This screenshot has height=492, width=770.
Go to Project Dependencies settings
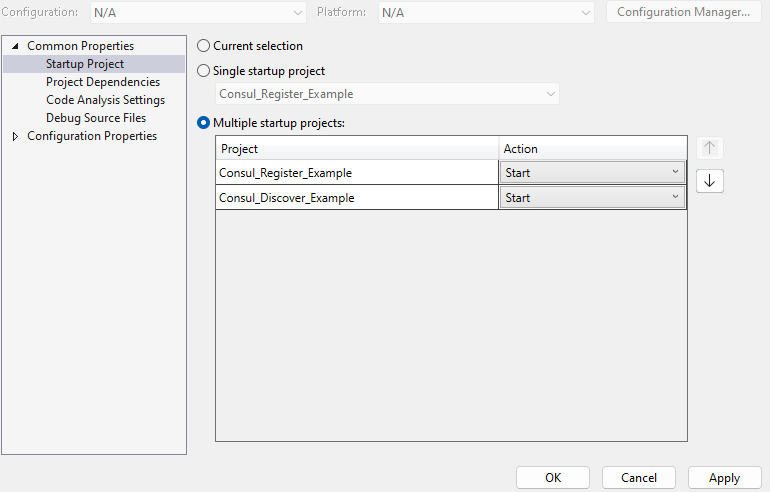pyautogui.click(x=102, y=82)
